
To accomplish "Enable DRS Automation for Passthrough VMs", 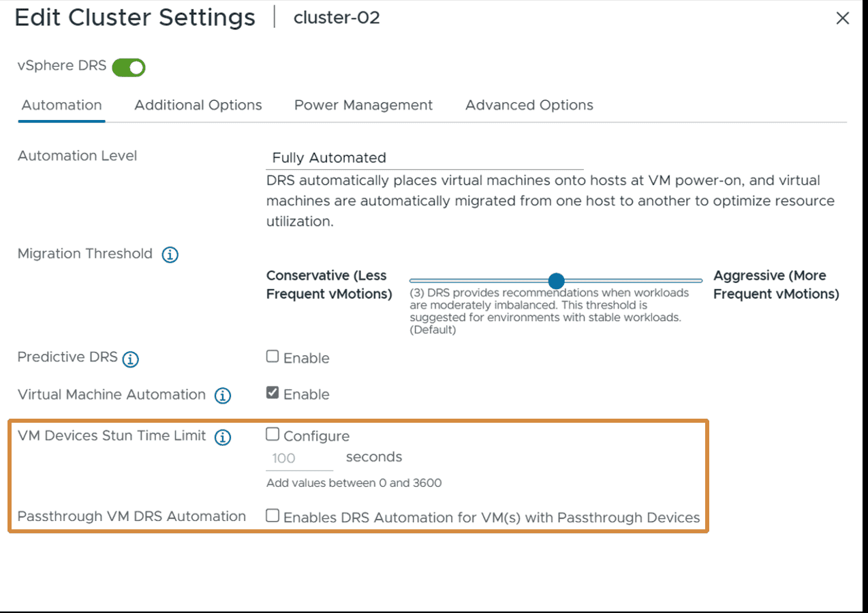I will [272, 516].
